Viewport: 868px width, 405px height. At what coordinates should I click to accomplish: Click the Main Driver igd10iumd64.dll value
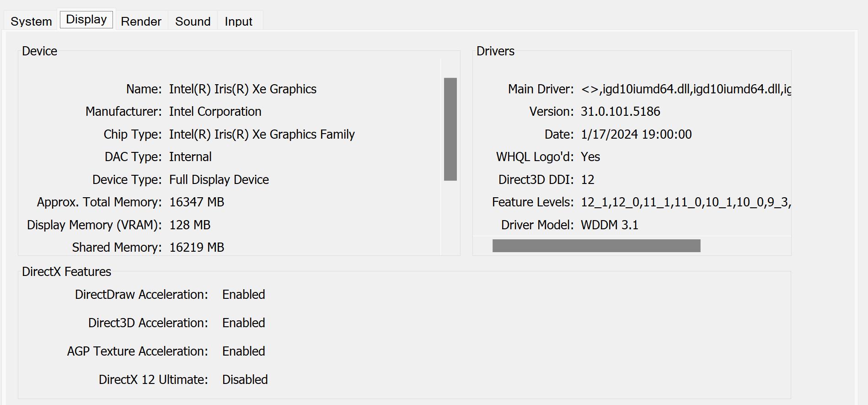pyautogui.click(x=686, y=89)
